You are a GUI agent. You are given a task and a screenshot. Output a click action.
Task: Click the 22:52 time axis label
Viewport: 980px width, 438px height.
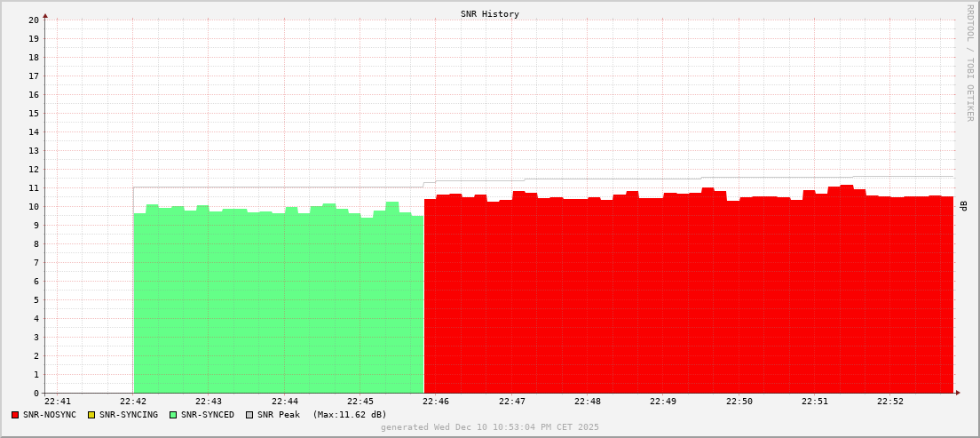(890, 402)
